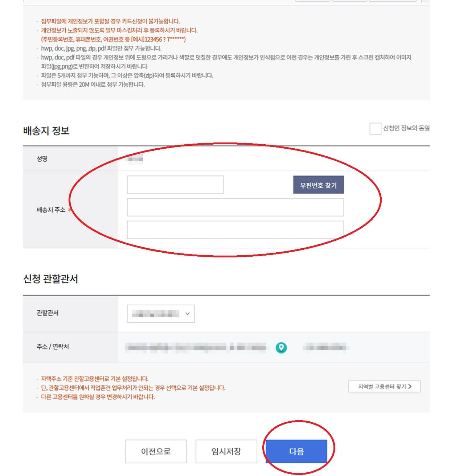Click the 신청 관할관서 section heading
The image size is (459, 476).
(x=50, y=279)
